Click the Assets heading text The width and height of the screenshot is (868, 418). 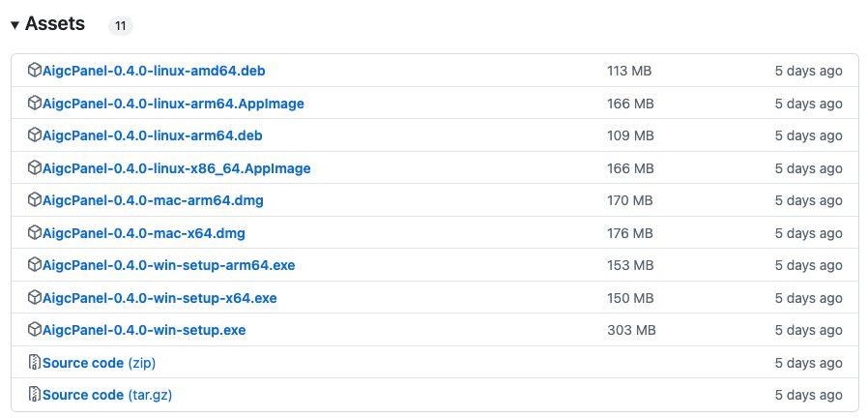pyautogui.click(x=55, y=24)
